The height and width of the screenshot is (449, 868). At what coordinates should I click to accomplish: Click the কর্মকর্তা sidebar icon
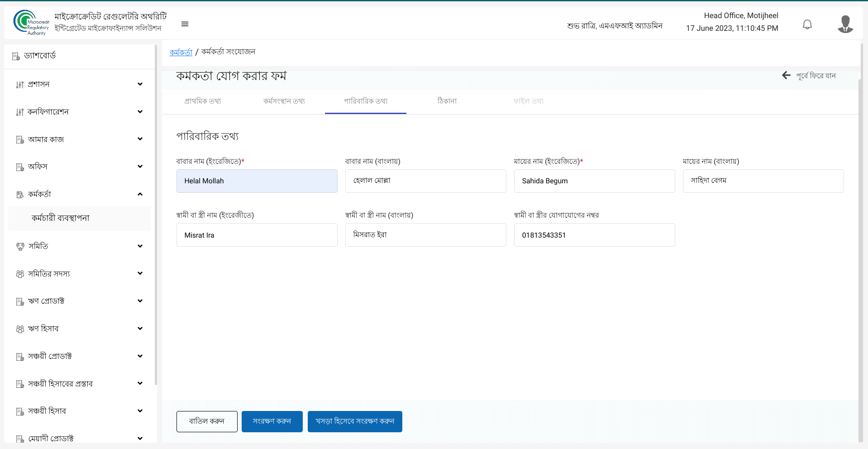[x=20, y=195]
